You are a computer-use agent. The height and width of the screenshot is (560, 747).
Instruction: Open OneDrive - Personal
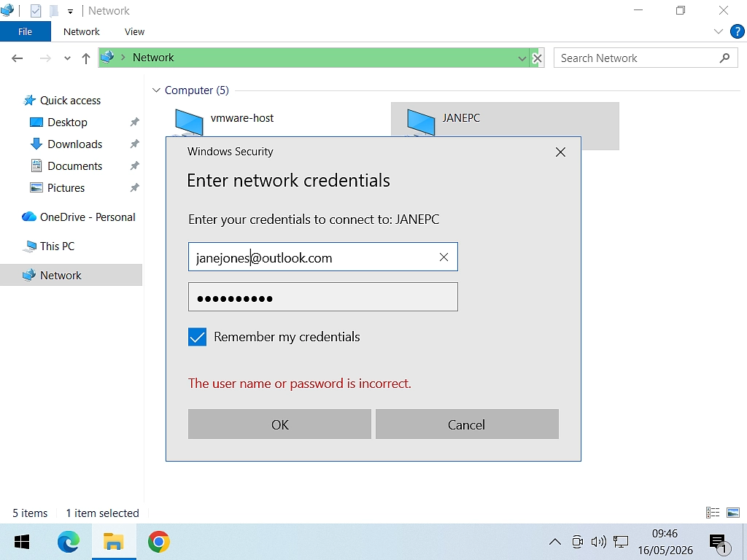(x=88, y=217)
